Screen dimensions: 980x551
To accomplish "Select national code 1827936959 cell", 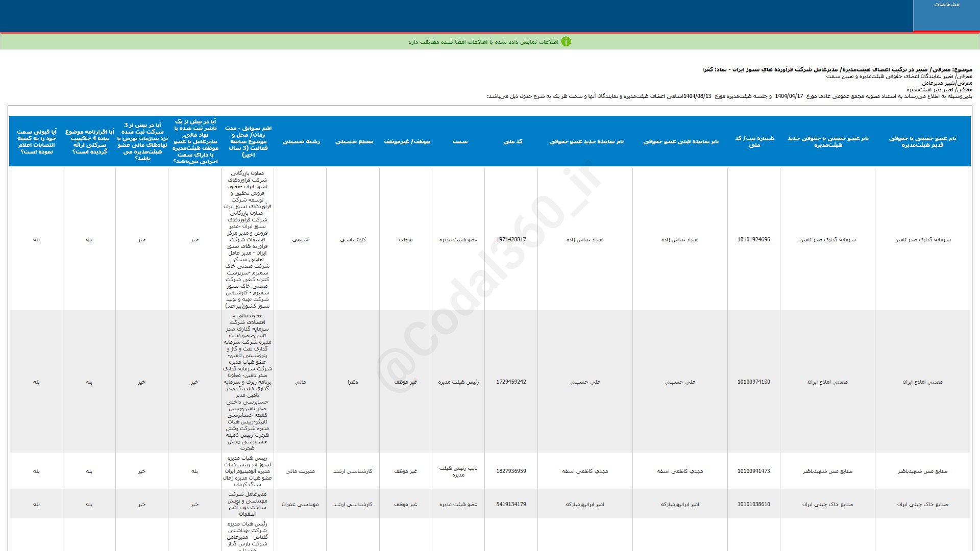I will click(511, 471).
